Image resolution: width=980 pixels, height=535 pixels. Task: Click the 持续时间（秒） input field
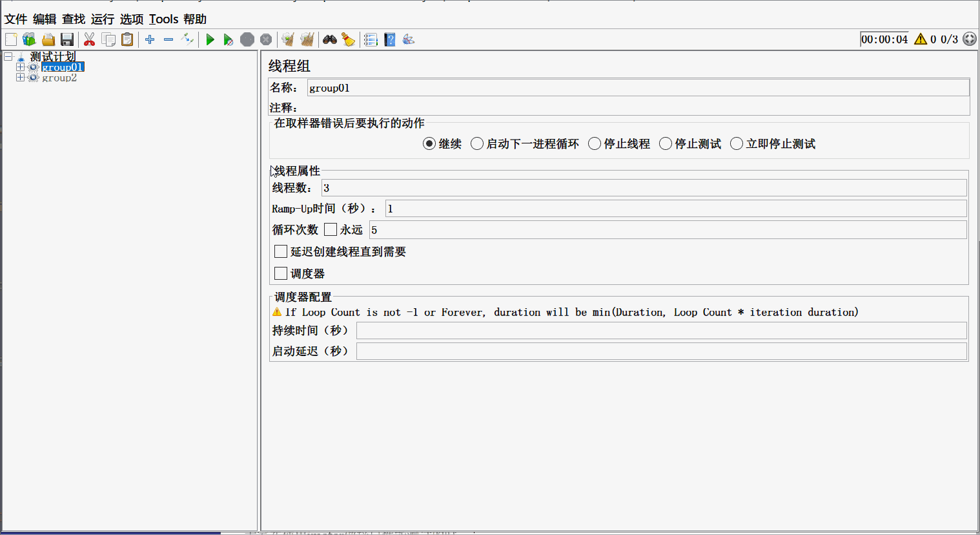click(662, 331)
